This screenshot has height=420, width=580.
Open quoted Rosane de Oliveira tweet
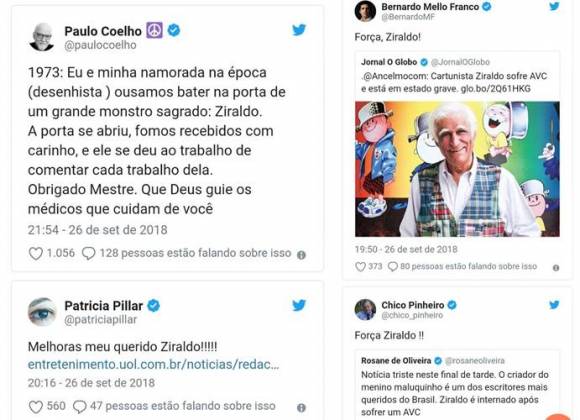457,385
